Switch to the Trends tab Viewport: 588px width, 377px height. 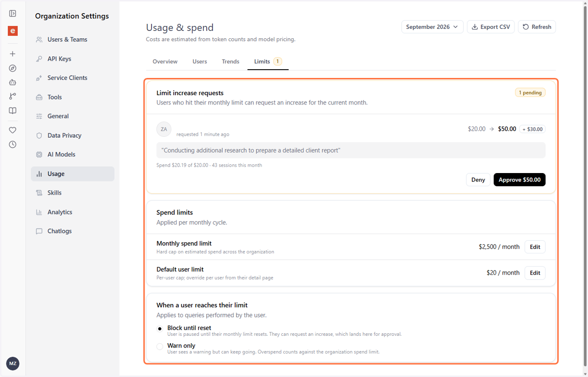[x=230, y=62]
